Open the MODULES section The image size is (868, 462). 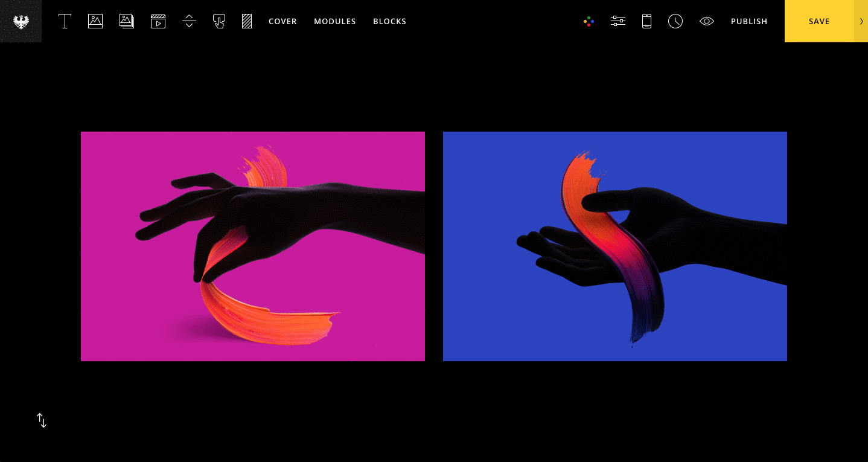pyautogui.click(x=334, y=21)
